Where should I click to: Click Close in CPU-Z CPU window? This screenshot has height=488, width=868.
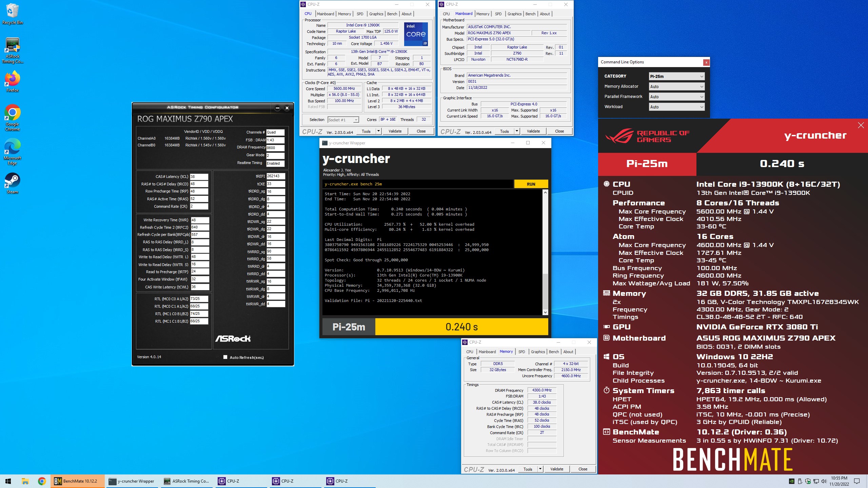(421, 131)
